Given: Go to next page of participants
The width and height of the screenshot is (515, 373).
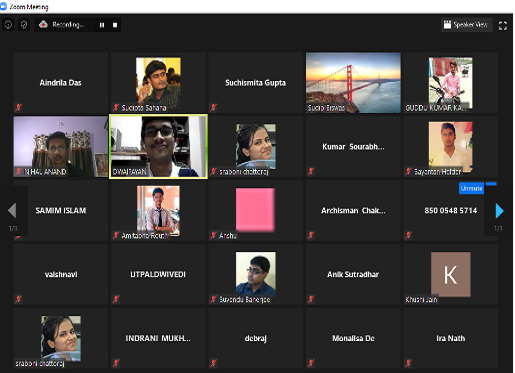Looking at the screenshot, I should pyautogui.click(x=499, y=211).
